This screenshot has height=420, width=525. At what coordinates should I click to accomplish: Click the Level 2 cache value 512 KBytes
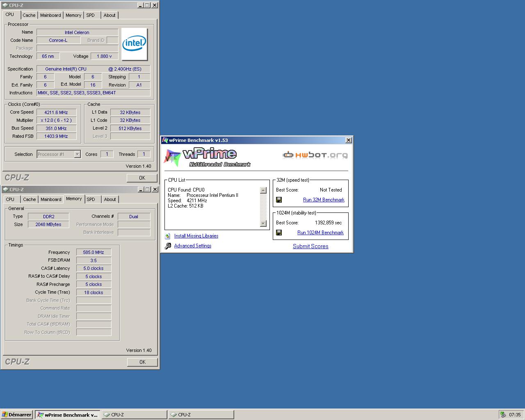pyautogui.click(x=130, y=128)
